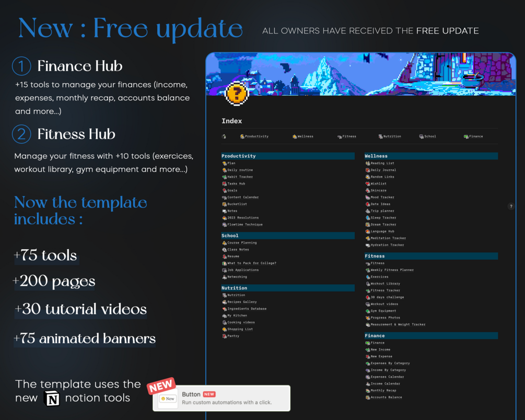Click the Resume page icon
Image resolution: width=525 pixels, height=420 pixels.
pyautogui.click(x=224, y=256)
